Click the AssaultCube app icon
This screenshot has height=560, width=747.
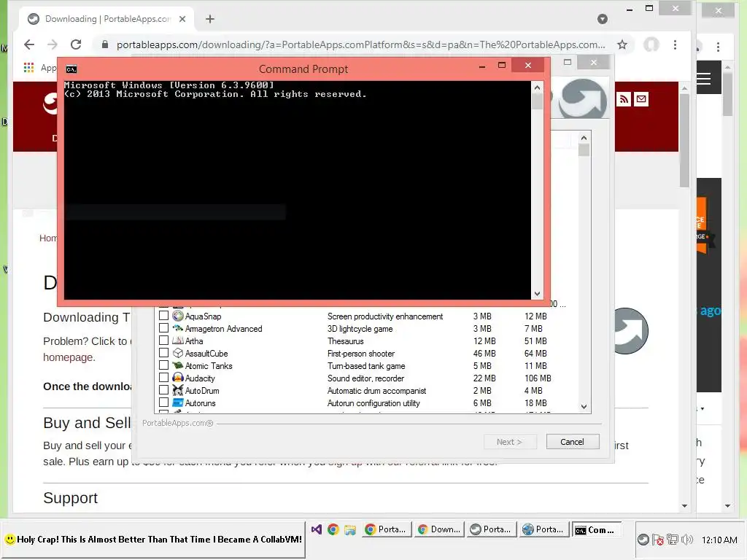pos(178,353)
